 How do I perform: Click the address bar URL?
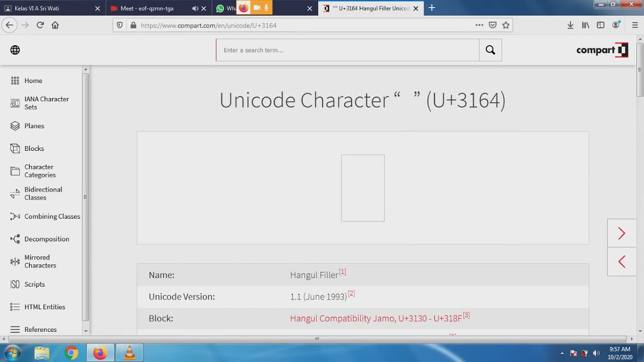208,25
